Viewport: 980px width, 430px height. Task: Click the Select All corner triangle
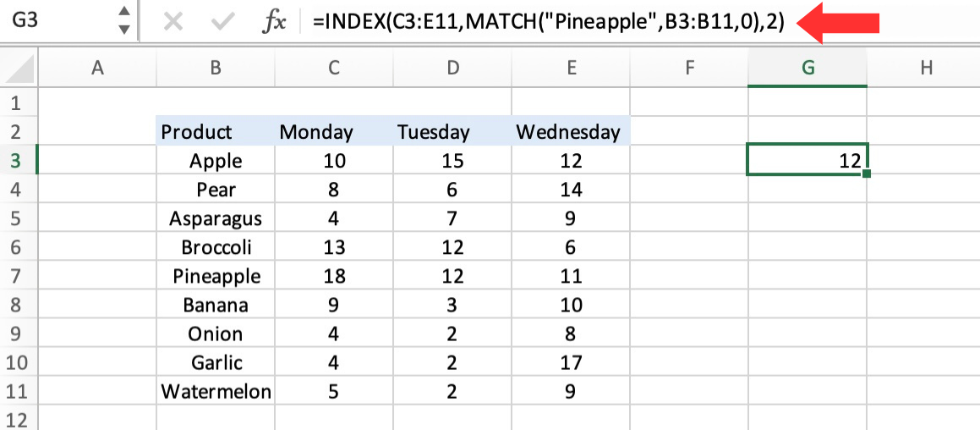tap(19, 67)
